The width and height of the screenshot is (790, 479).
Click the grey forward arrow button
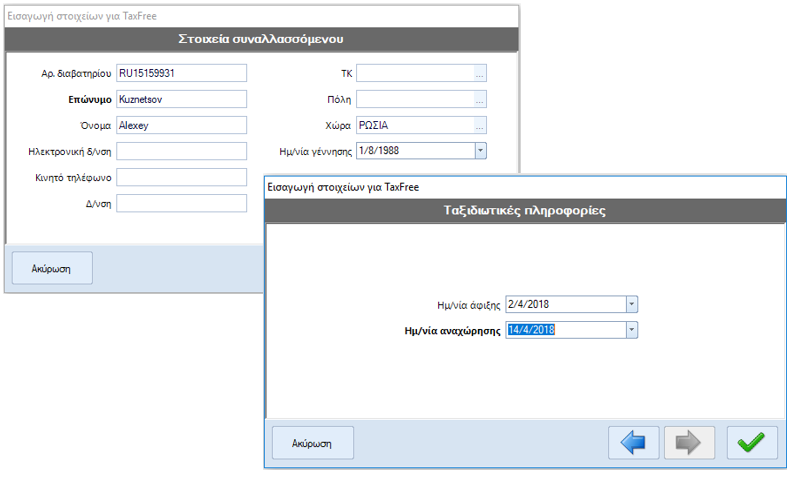click(x=689, y=443)
